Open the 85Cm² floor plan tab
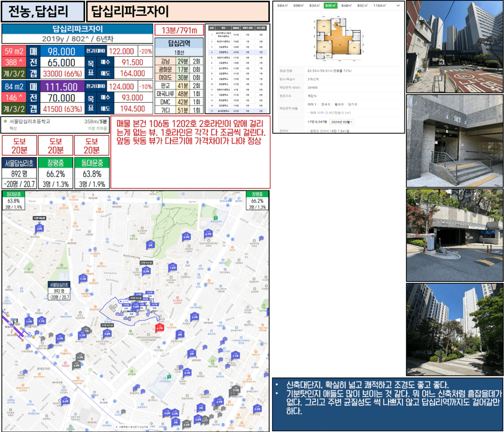The image size is (504, 432). (x=363, y=6)
